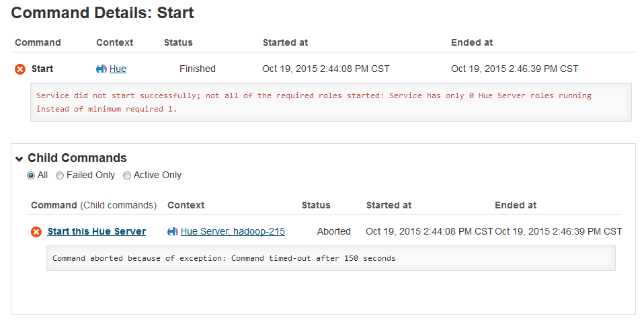Open the Start this Hue Server command

click(x=96, y=231)
